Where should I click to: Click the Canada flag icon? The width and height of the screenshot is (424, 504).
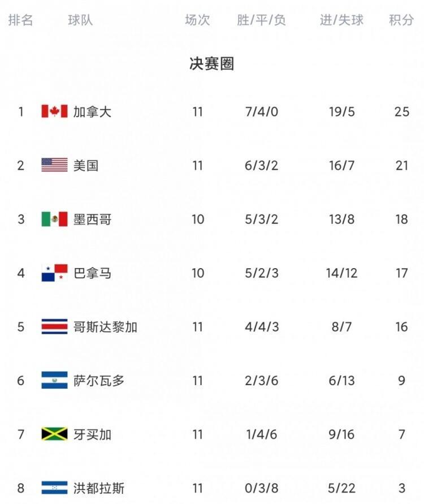(x=54, y=111)
